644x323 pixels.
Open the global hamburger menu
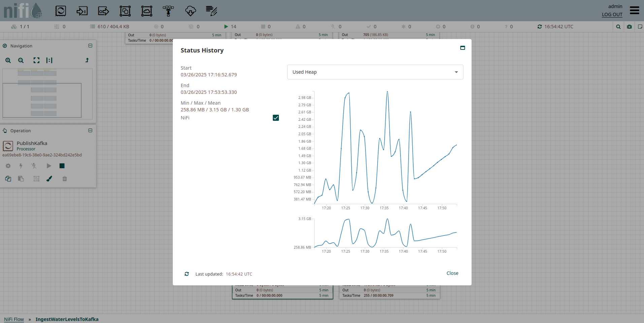[634, 10]
